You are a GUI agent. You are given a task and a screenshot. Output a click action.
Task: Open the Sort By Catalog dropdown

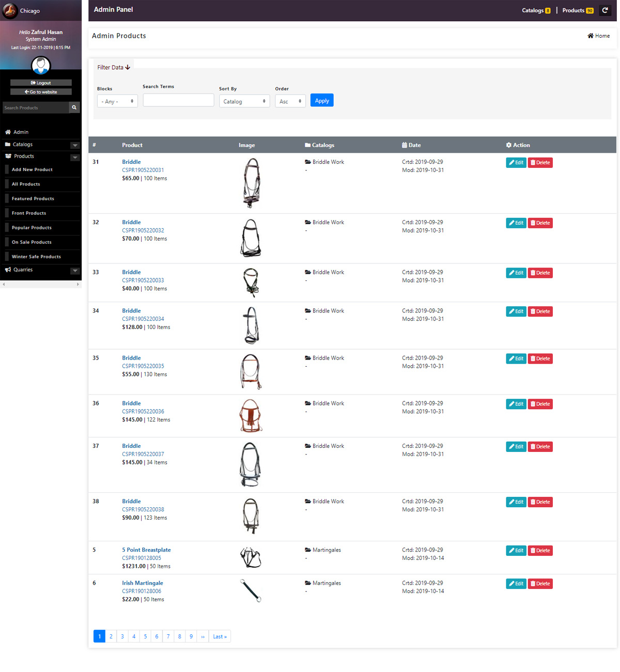pos(244,101)
